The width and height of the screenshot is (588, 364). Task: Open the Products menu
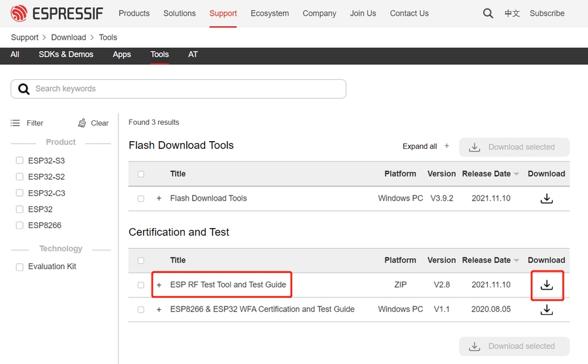(x=134, y=13)
